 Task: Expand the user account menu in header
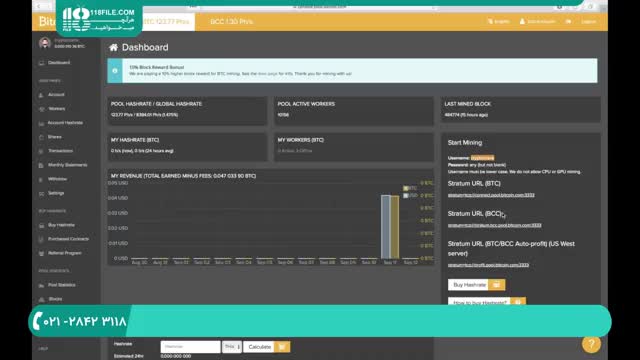pos(538,21)
